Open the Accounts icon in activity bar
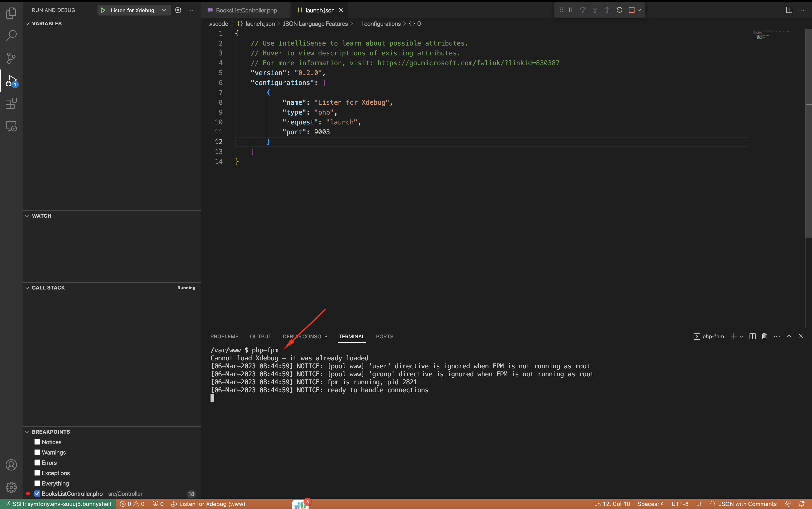Image resolution: width=812 pixels, height=509 pixels. pos(11,465)
